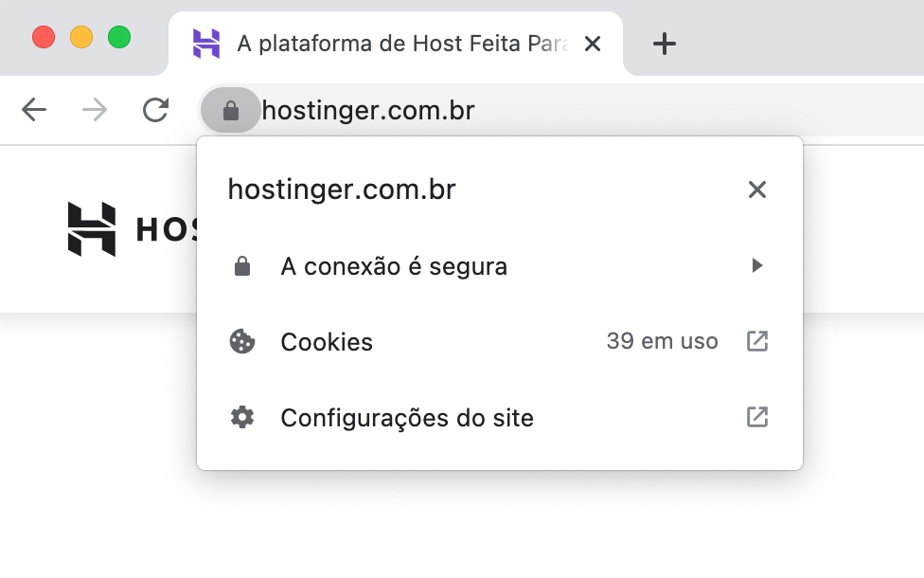Click hostinger.com.br title in the popup
This screenshot has height=578, width=924.
click(x=341, y=190)
